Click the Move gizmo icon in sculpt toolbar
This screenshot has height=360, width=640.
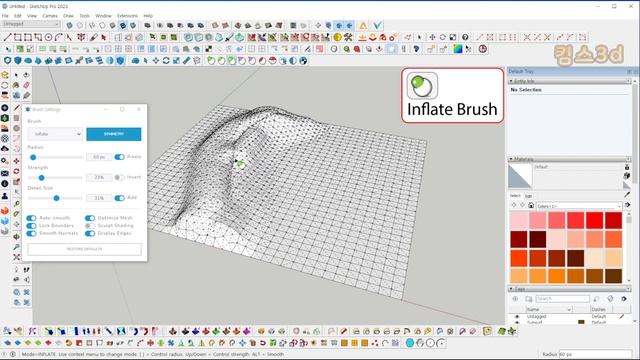pos(156,61)
